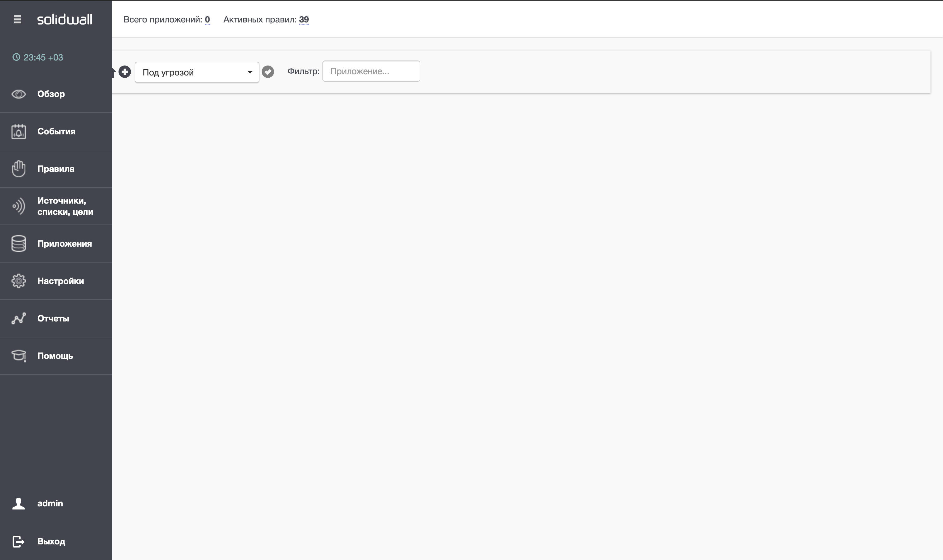943x560 pixels.
Task: Open Помощь from sidebar
Action: click(56, 356)
